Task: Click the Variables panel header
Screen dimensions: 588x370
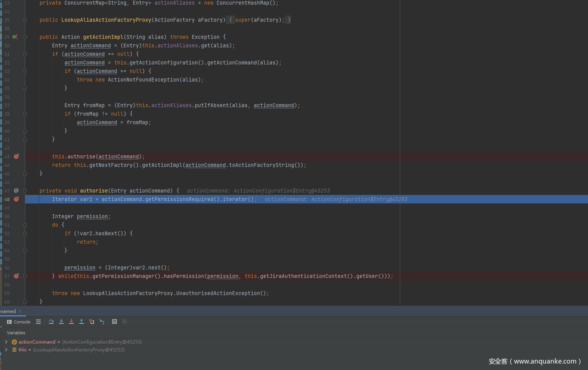Action: click(x=16, y=332)
